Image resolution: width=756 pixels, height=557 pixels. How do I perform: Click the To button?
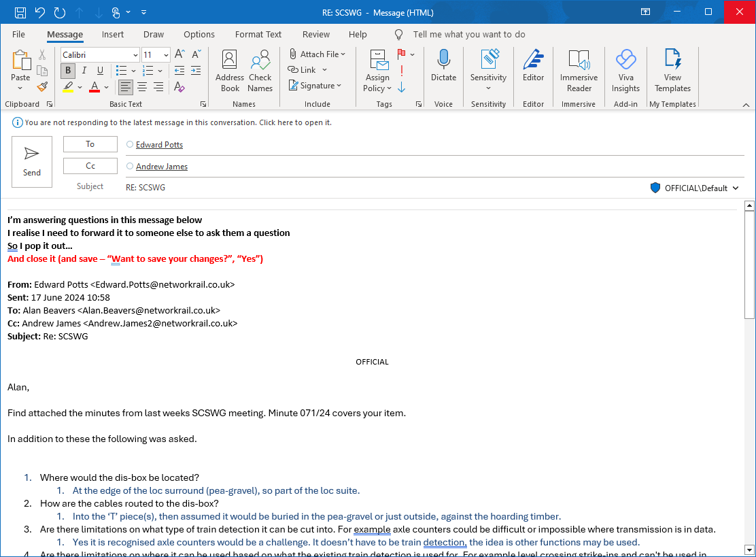coord(90,144)
